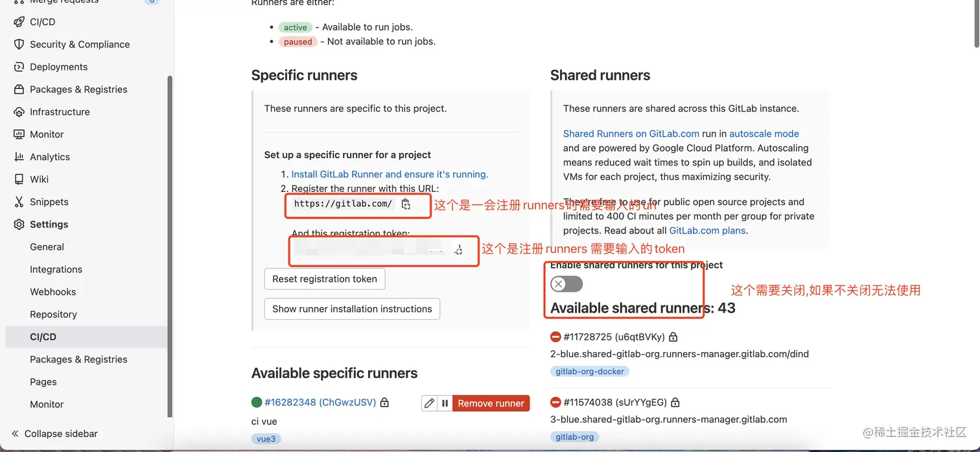Select the CI/CD settings submenu item
Image resolution: width=980 pixels, height=452 pixels.
point(86,337)
